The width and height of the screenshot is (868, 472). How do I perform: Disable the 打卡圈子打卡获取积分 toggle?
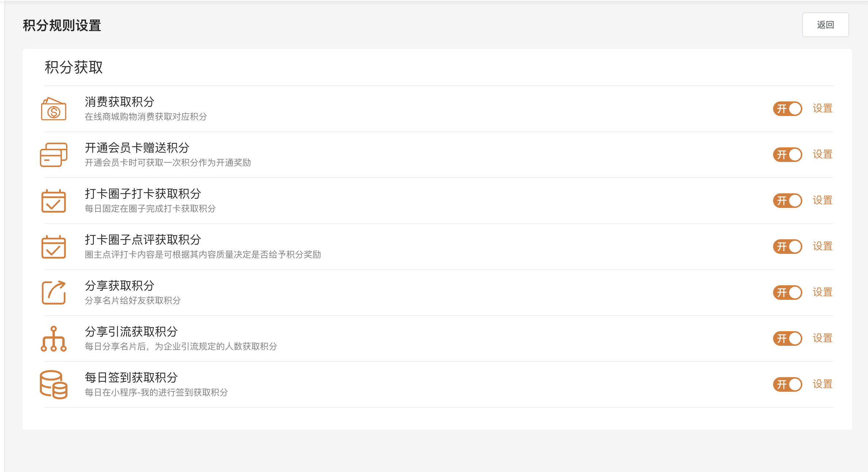point(787,201)
